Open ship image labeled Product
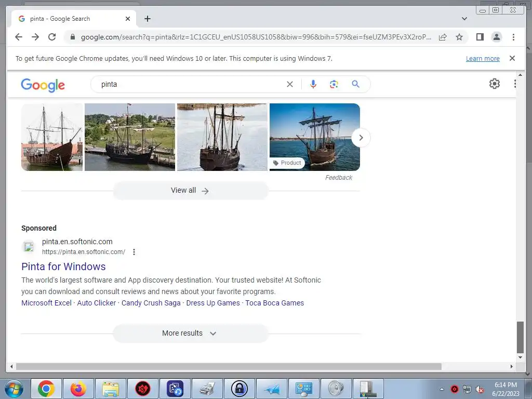Image resolution: width=532 pixels, height=399 pixels. click(314, 137)
